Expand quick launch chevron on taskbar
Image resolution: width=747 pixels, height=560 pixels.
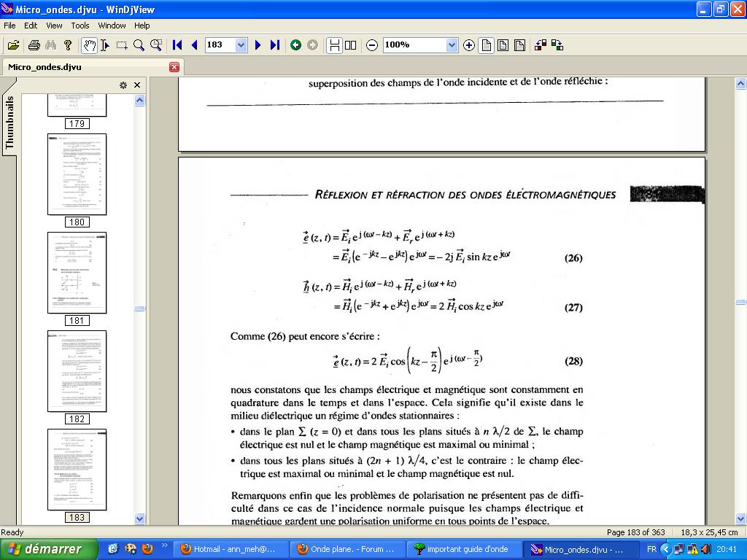164,545
